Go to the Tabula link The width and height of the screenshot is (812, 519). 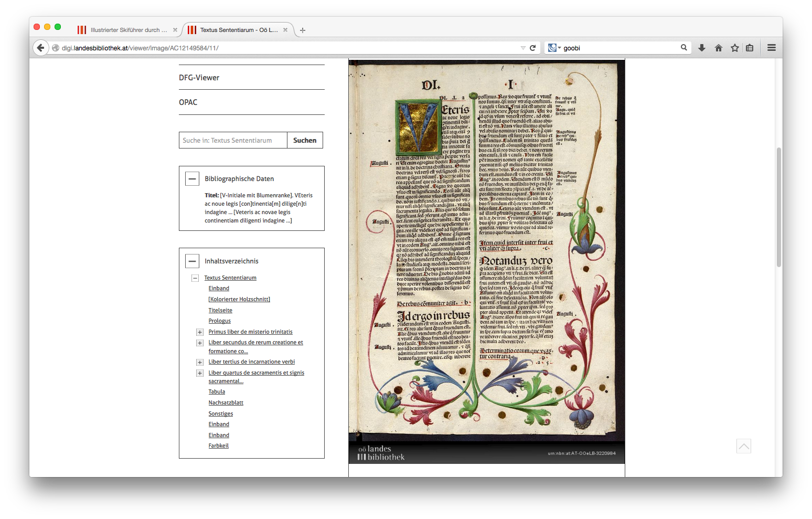(217, 392)
